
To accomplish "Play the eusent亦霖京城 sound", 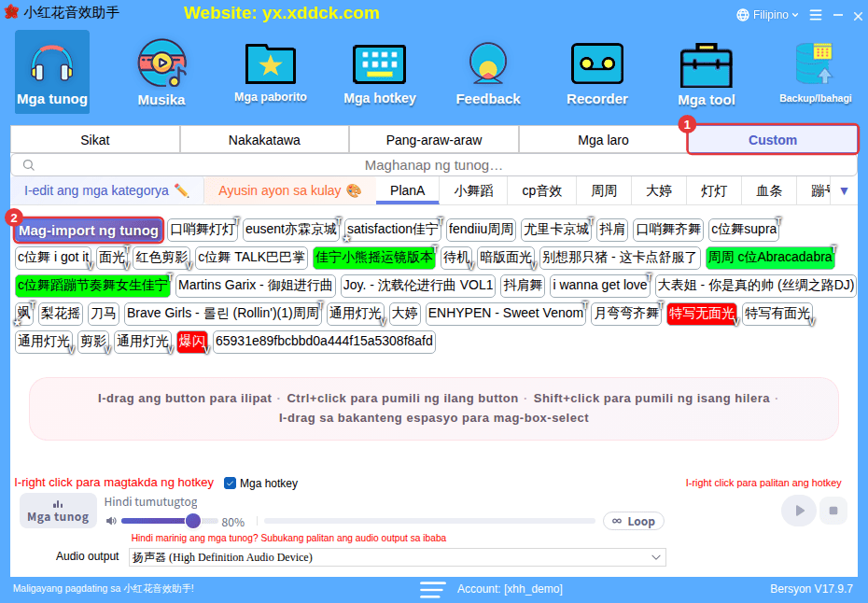I will (291, 230).
